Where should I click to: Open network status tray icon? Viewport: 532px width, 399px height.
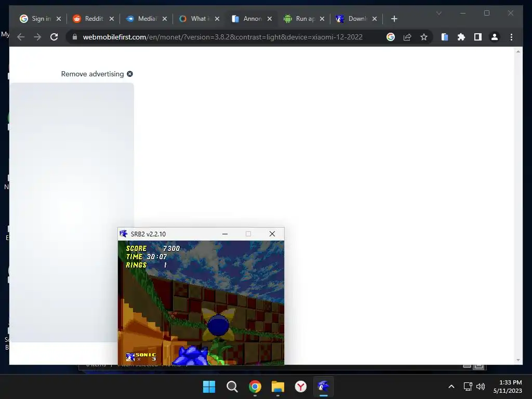[468, 387]
